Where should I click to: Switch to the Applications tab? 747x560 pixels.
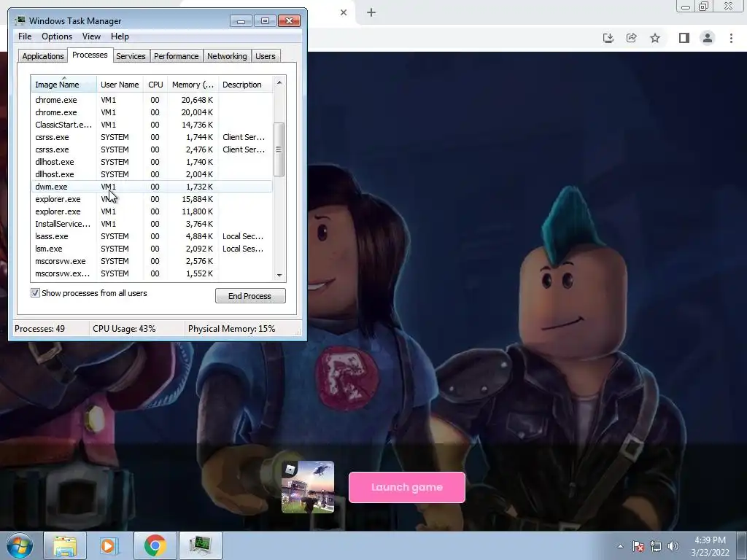(43, 56)
